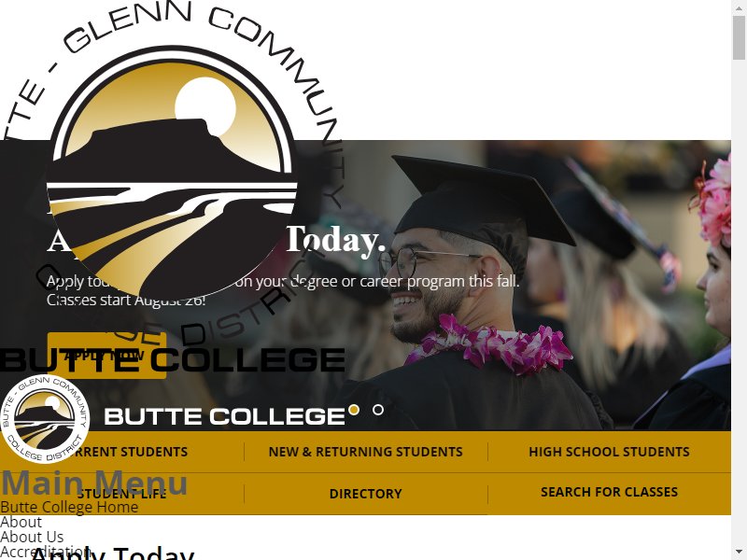747x560 pixels.
Task: Click the white Butte College wordmark logo
Action: coord(224,416)
